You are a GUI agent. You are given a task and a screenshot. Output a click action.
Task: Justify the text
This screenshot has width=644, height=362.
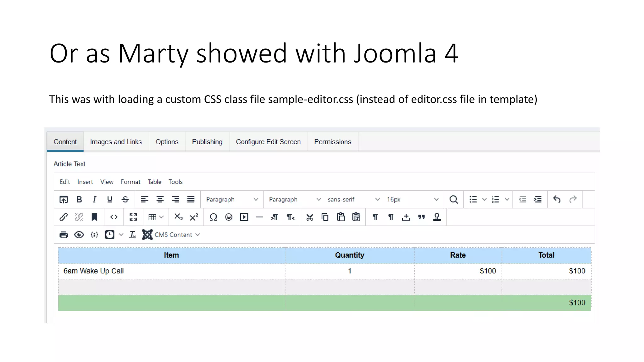(191, 200)
